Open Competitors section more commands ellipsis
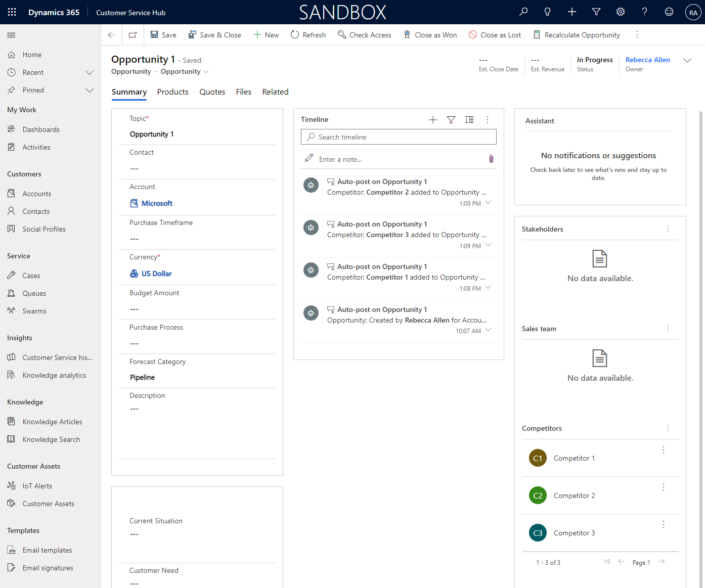 (x=668, y=428)
